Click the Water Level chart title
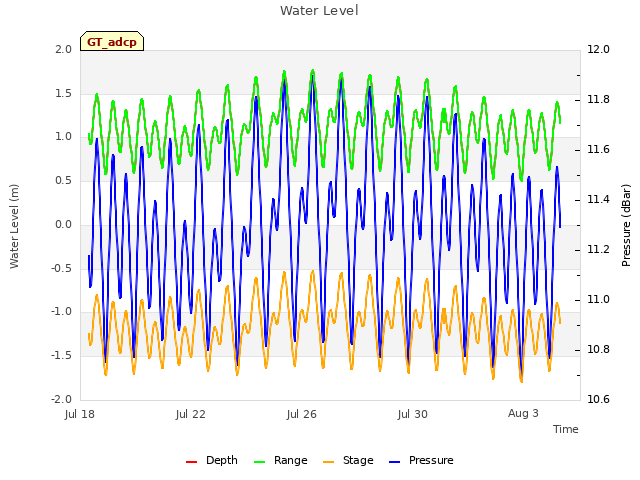Image resolution: width=640 pixels, height=480 pixels. click(x=319, y=11)
